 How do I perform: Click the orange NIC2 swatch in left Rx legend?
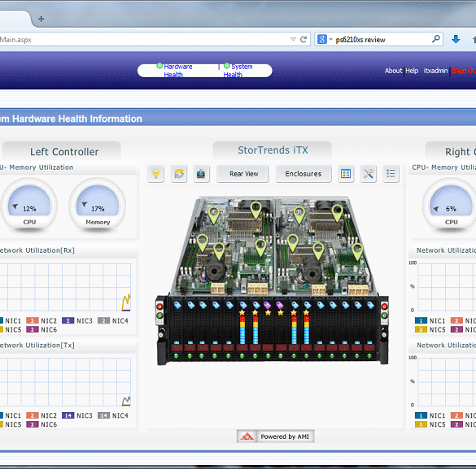tap(33, 320)
